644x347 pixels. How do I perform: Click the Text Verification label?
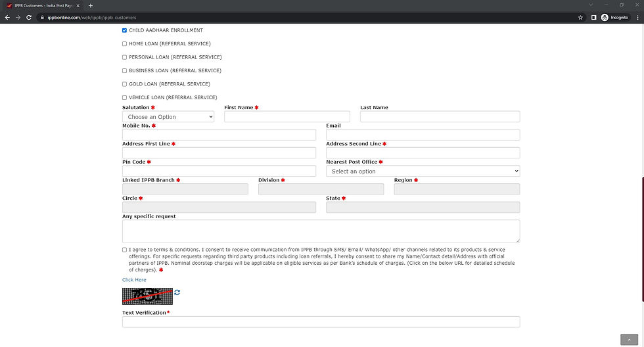click(x=144, y=313)
